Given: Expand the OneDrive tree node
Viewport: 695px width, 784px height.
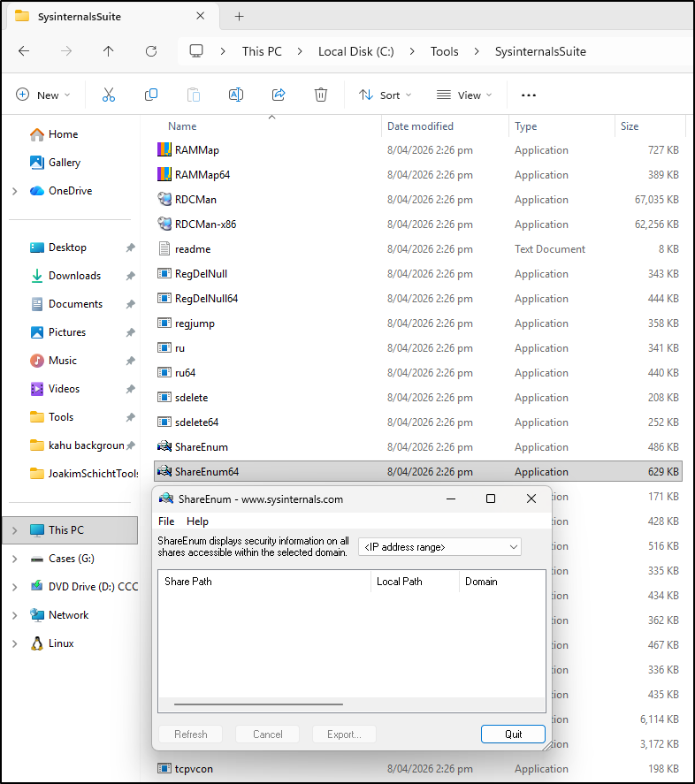Looking at the screenshot, I should coord(14,191).
